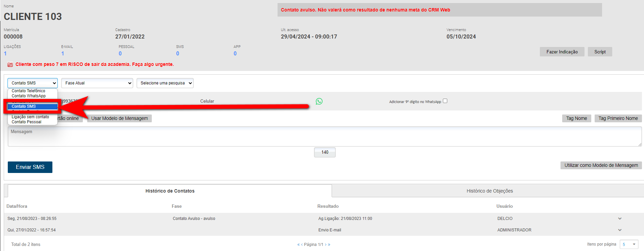Jump to the last page arrow

(x=329, y=245)
